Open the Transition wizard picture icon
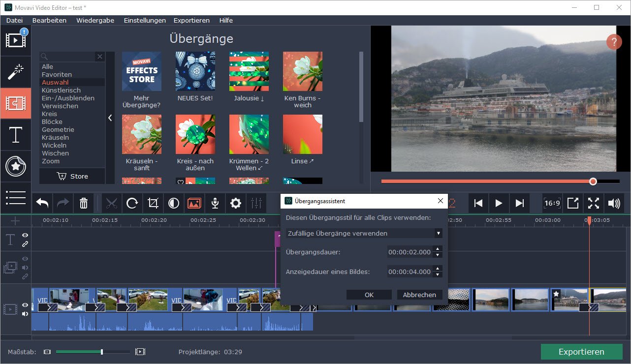The width and height of the screenshot is (631, 364). (194, 203)
